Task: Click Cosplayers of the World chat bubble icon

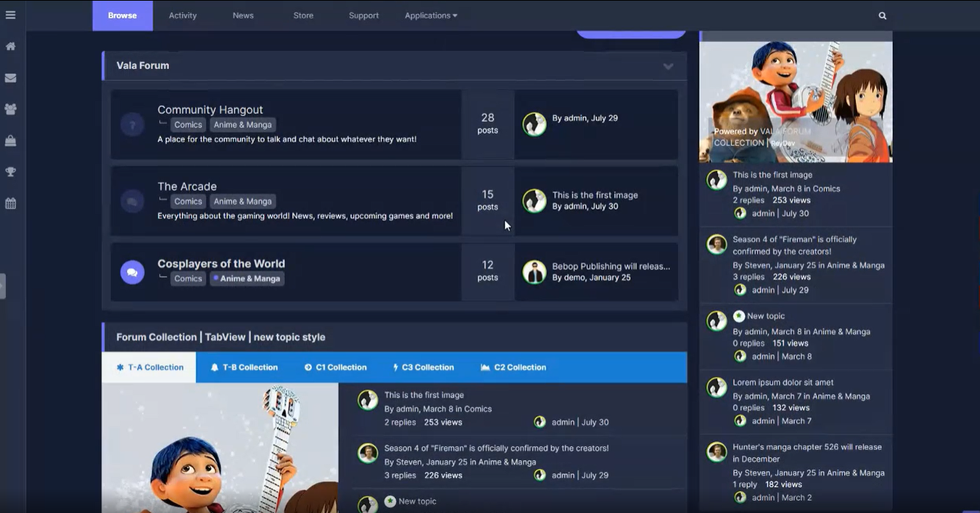Action: [132, 272]
